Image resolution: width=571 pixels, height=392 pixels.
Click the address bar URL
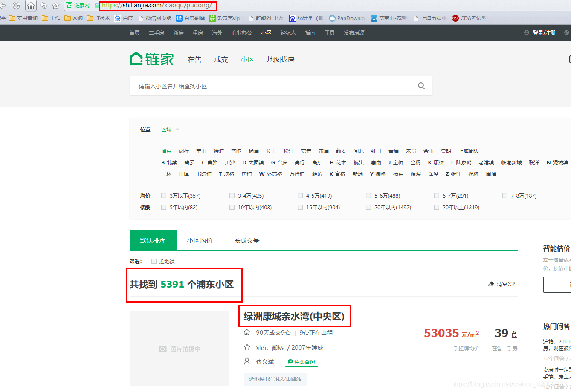click(157, 6)
